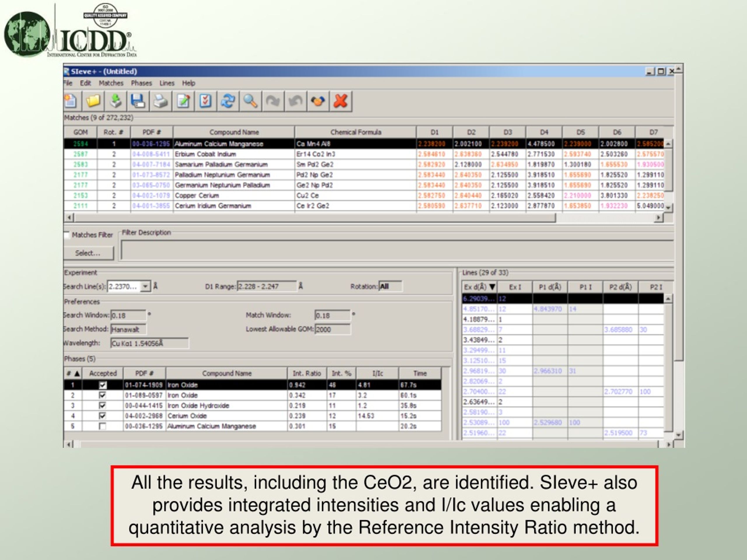Open the Lines menu
The width and height of the screenshot is (747, 560).
click(167, 83)
